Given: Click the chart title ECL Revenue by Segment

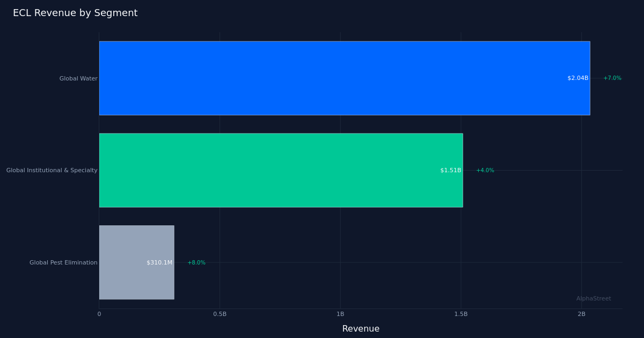Looking at the screenshot, I should point(75,12).
